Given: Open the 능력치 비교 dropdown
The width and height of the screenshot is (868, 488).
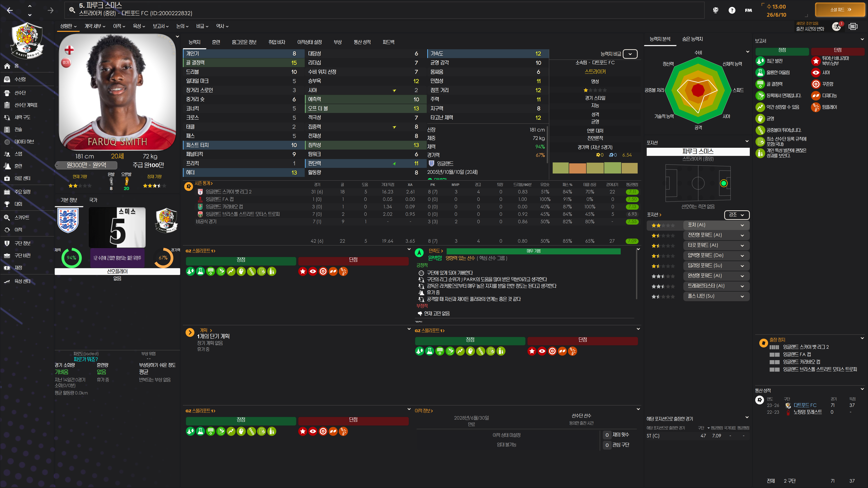Looking at the screenshot, I should click(x=630, y=54).
